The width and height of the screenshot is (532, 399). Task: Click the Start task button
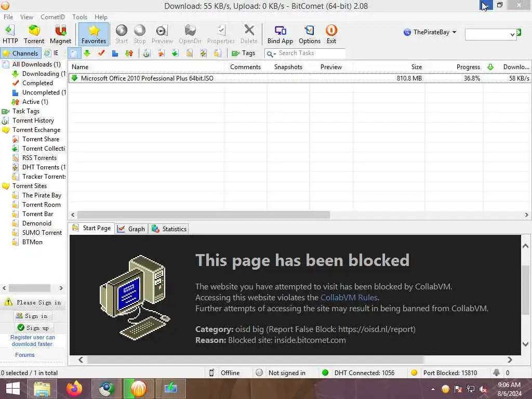click(x=122, y=34)
